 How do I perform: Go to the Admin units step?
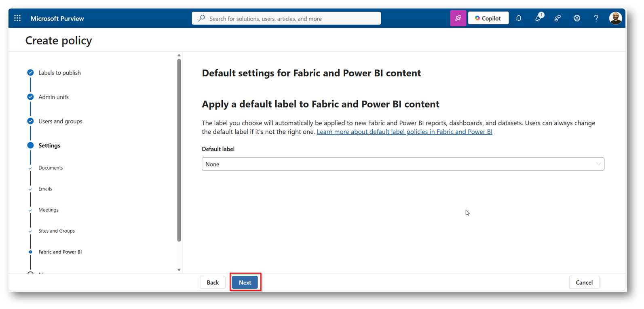[x=53, y=97]
